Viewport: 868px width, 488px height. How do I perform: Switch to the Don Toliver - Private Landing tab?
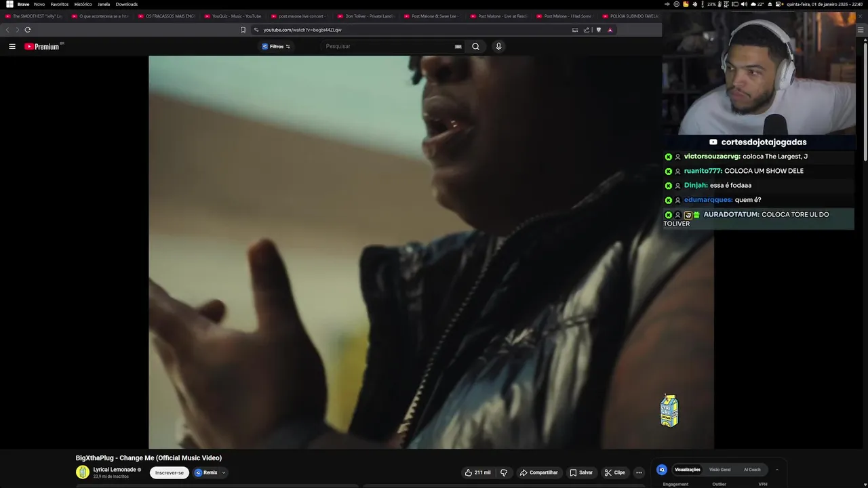366,16
